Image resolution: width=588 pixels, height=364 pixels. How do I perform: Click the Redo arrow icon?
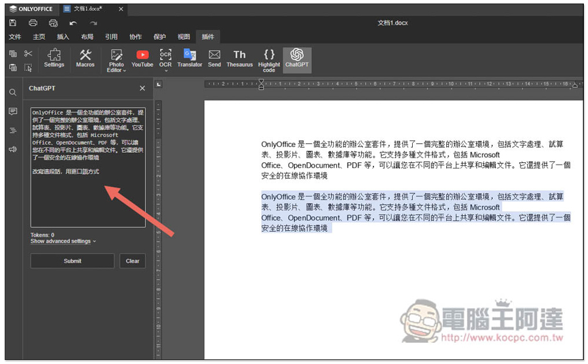point(93,24)
